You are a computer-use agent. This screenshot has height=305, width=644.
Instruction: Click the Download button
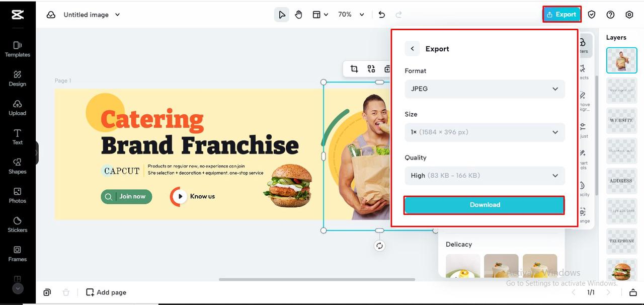[x=485, y=205]
